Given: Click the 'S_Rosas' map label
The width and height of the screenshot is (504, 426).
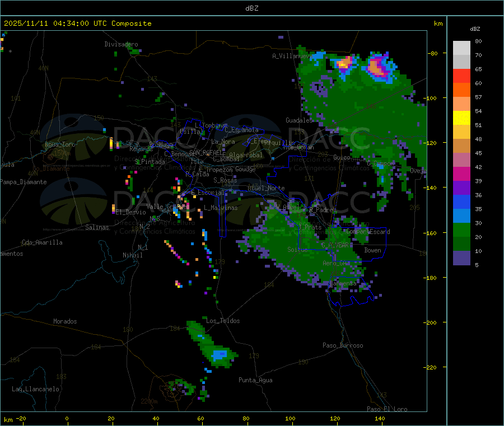Looking at the screenshot, I should (x=225, y=181).
